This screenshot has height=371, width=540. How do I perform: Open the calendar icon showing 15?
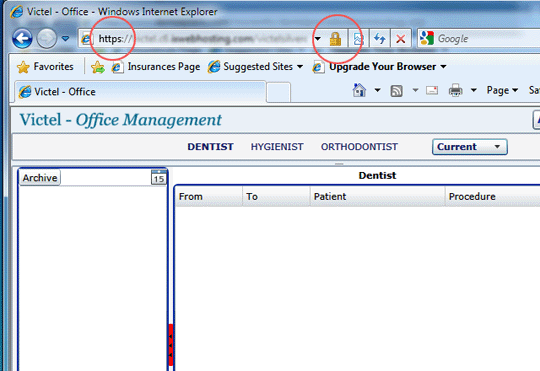[x=158, y=177]
